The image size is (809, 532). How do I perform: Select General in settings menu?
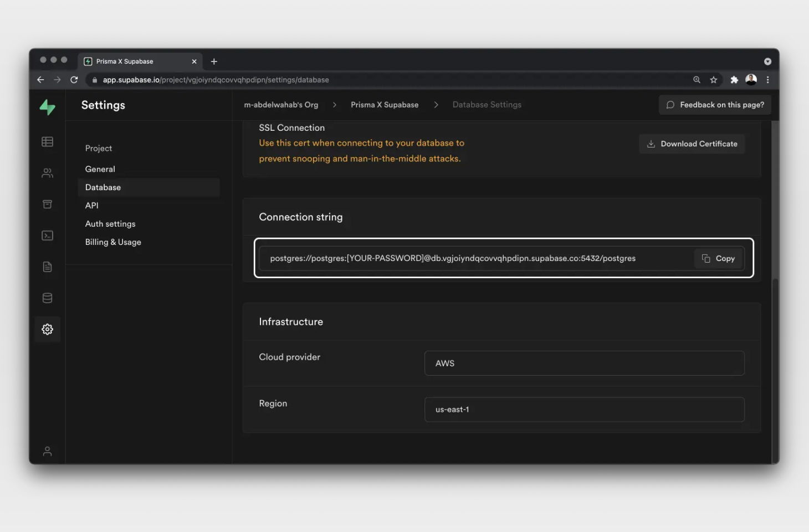tap(100, 169)
